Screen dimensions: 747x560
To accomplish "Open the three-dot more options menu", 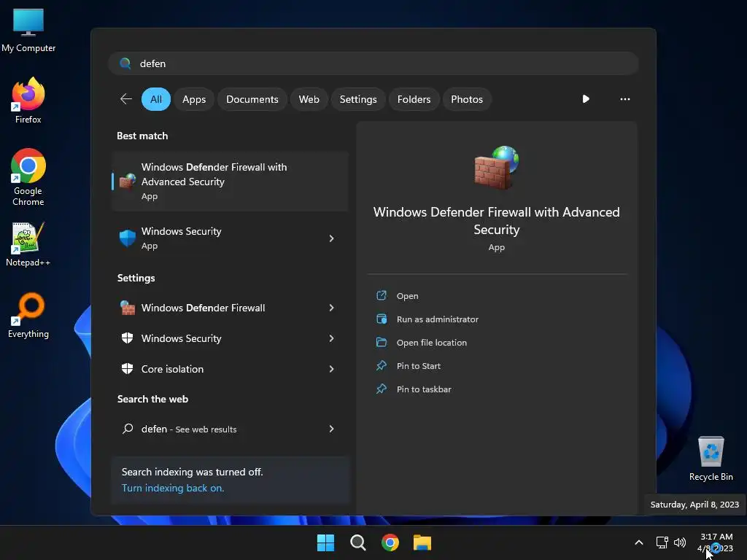I will pyautogui.click(x=625, y=99).
